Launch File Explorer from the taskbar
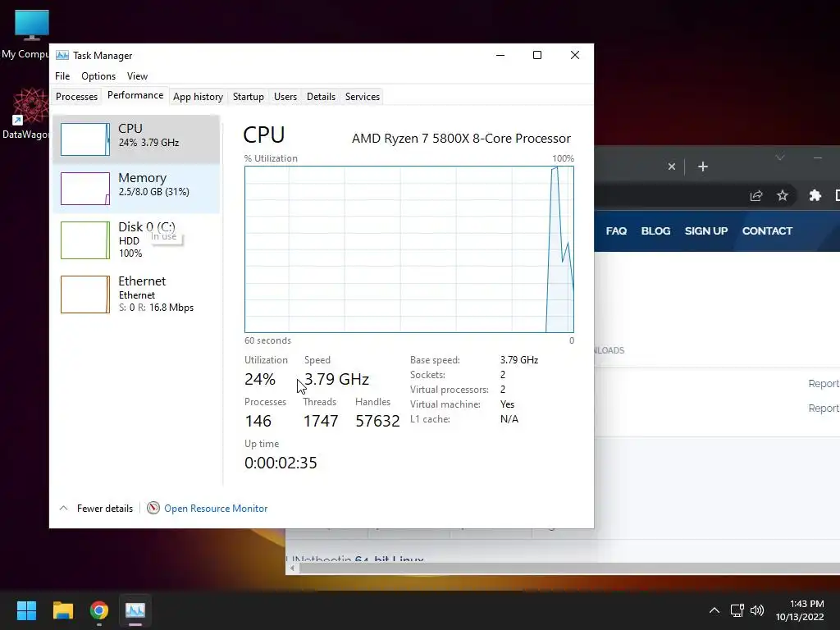Viewport: 840px width, 630px height. pyautogui.click(x=62, y=610)
